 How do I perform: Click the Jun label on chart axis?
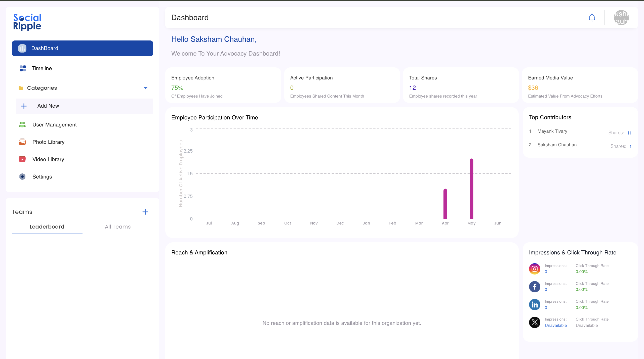498,223
